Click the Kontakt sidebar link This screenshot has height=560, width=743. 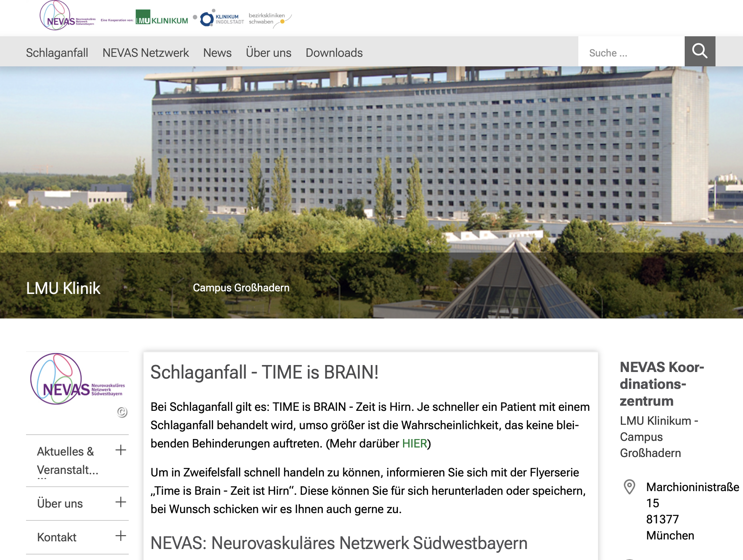coord(57,537)
